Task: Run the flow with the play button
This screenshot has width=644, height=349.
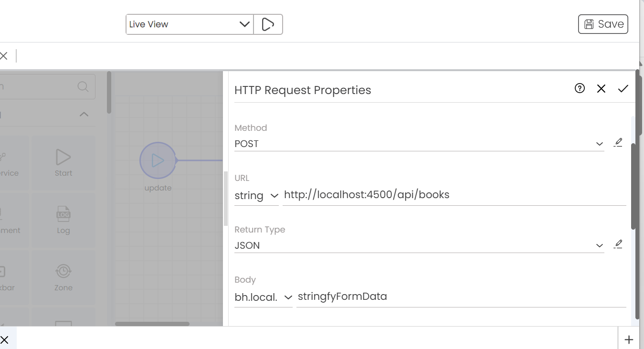Action: click(x=268, y=24)
